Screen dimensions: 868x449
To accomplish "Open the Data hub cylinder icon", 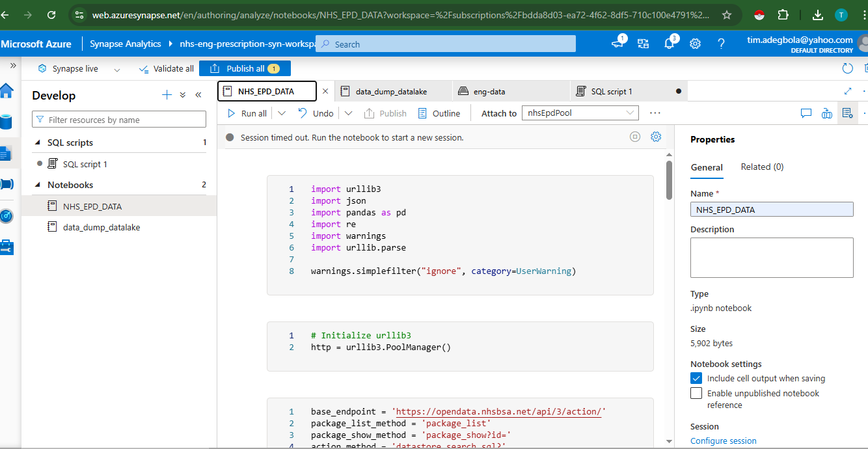I will pos(6,122).
